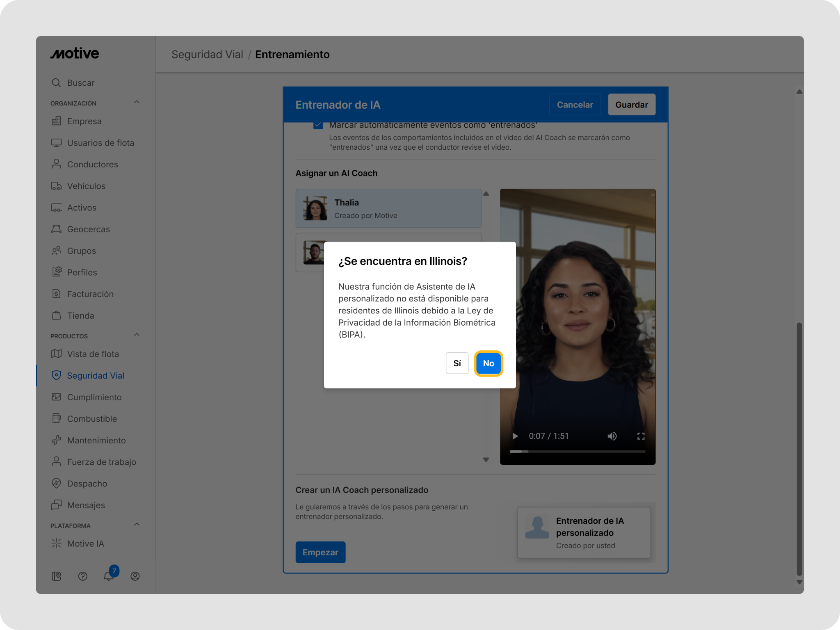Click the Buscar search icon

(56, 82)
